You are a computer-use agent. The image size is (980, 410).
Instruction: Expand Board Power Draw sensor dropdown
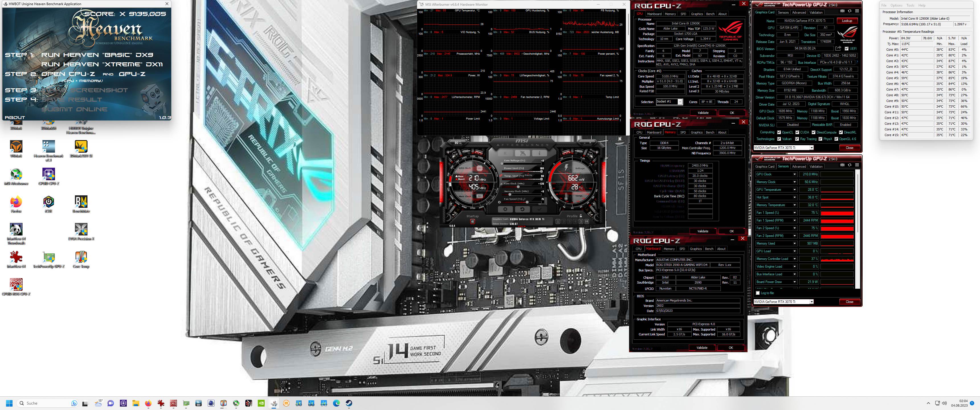(x=794, y=282)
